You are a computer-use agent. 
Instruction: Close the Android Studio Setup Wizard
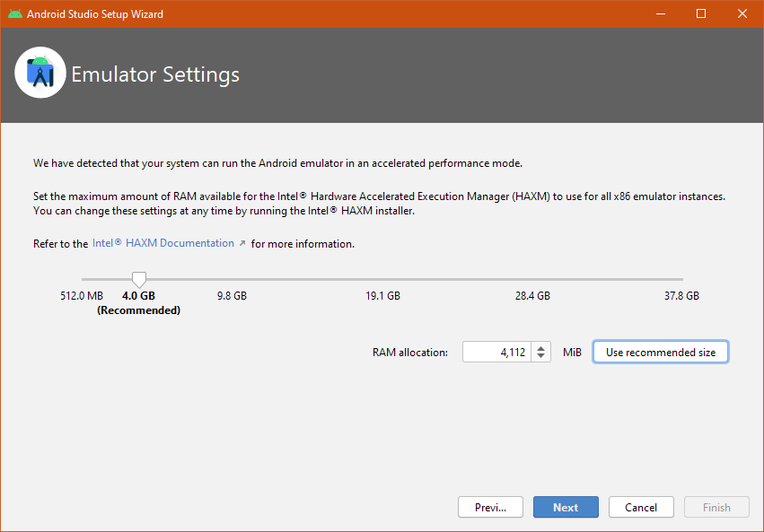pos(742,14)
